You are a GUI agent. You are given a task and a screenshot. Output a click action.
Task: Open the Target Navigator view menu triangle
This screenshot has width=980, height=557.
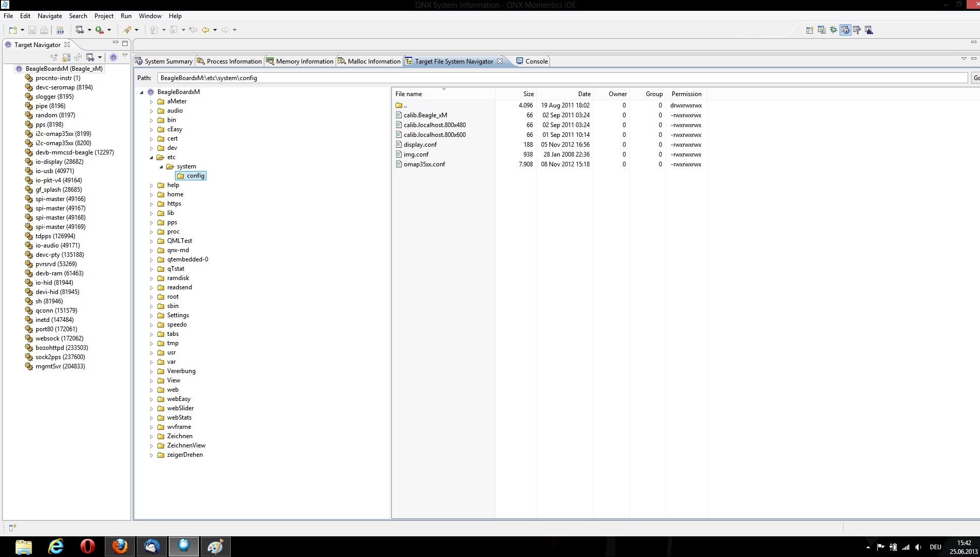coord(125,56)
